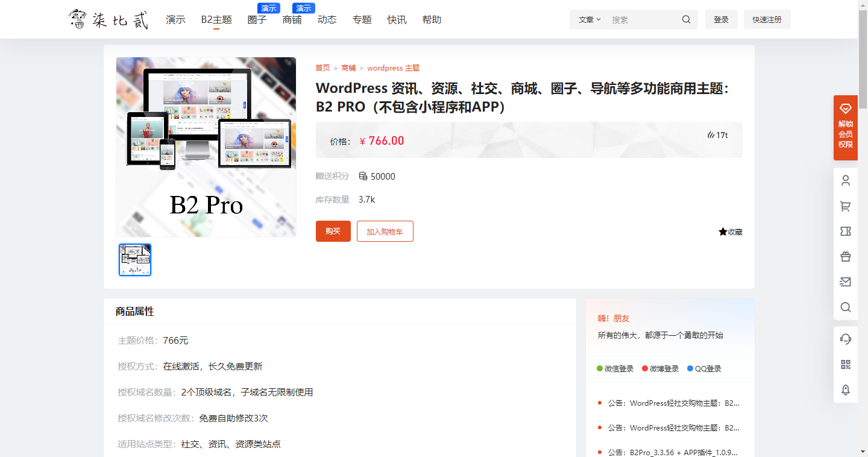Click the 商品属性 section heading

click(135, 312)
